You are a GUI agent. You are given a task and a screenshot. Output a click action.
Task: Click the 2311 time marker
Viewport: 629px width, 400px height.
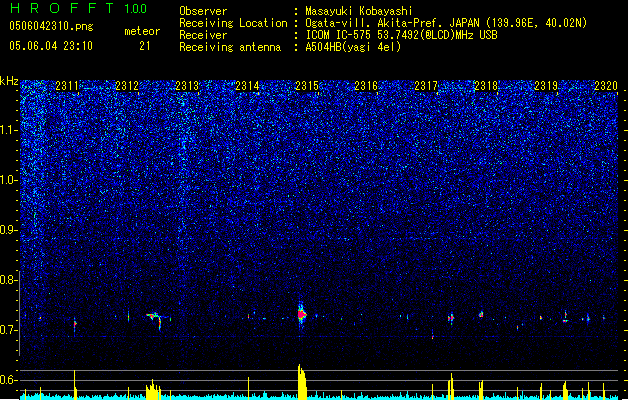pyautogui.click(x=67, y=86)
